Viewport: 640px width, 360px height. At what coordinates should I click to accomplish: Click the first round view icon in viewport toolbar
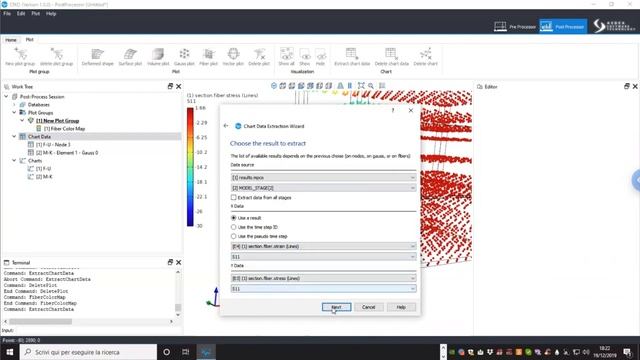point(274,86)
